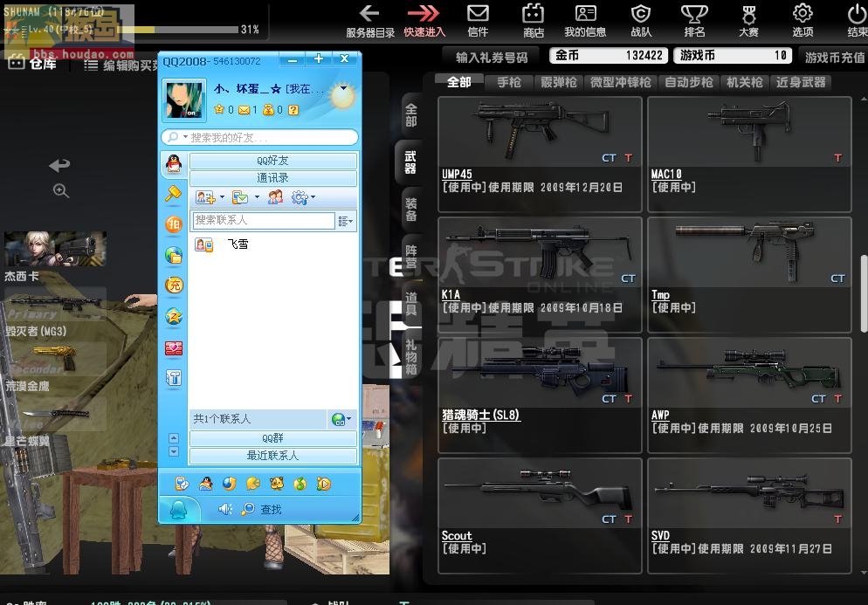Expand the 最近联系人 section
The width and height of the screenshot is (868, 605).
pos(273,456)
